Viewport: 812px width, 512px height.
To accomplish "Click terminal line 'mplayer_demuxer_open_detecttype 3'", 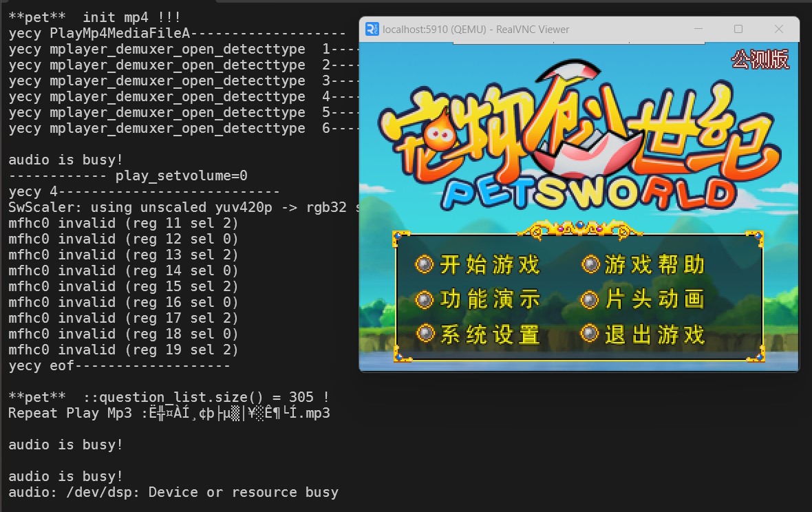I will point(183,81).
